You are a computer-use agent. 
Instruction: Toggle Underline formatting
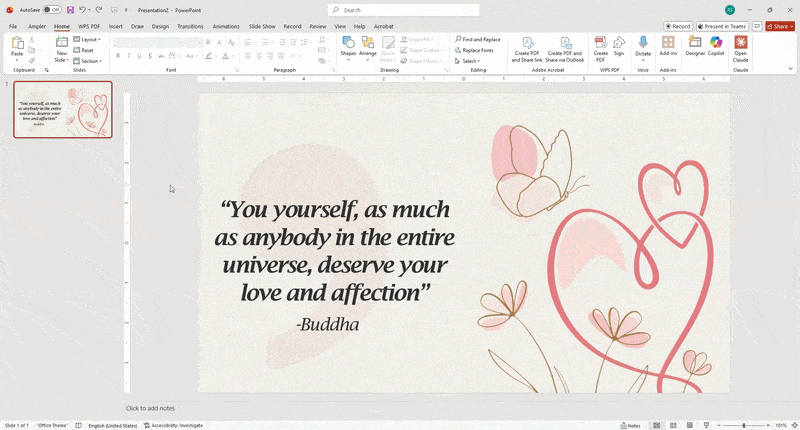pos(139,56)
